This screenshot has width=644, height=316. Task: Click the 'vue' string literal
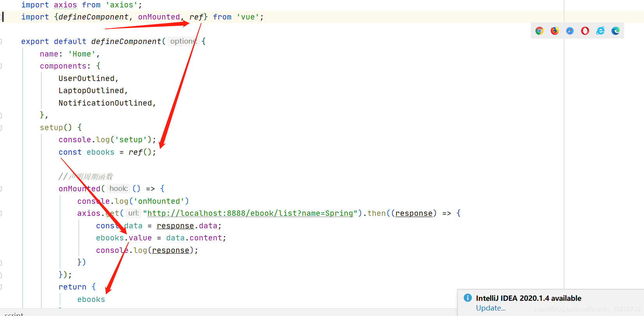click(248, 17)
